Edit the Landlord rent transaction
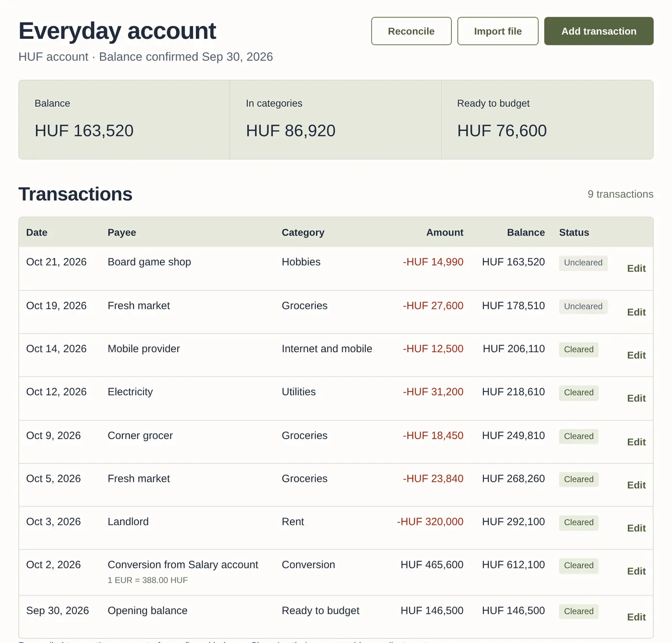The image size is (672, 643). tap(636, 528)
